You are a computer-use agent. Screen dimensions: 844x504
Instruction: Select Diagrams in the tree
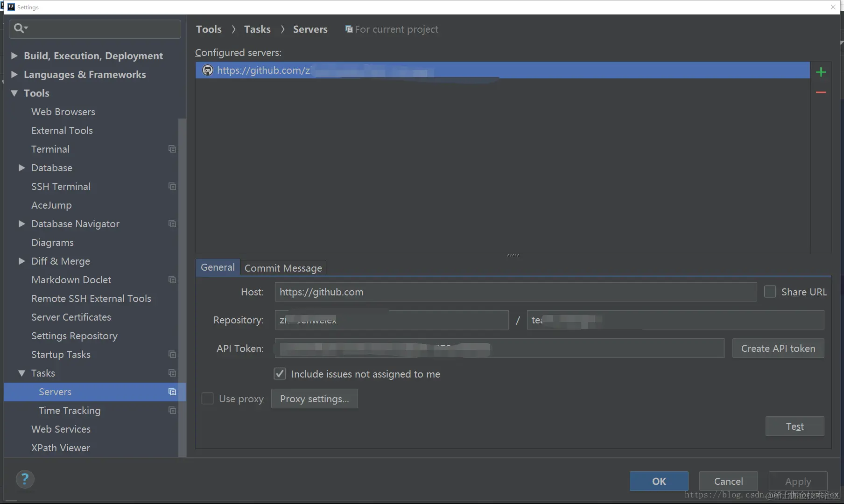(52, 242)
